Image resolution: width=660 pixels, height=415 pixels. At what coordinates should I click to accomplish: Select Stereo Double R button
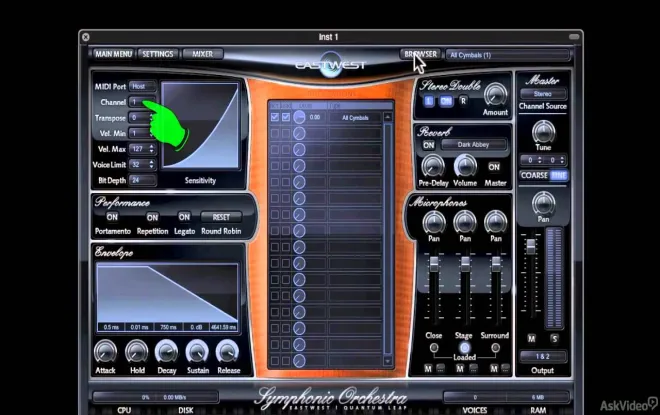click(x=463, y=101)
